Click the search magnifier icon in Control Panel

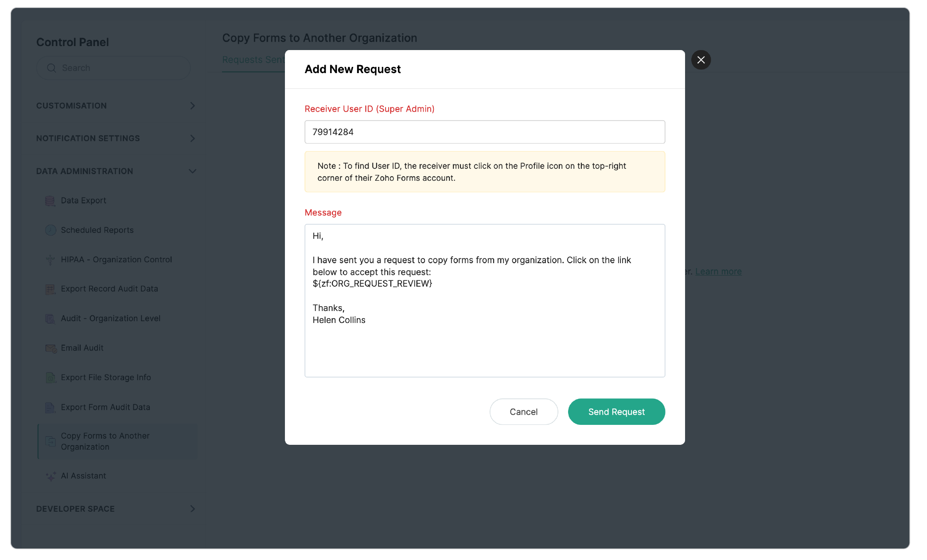pos(51,68)
